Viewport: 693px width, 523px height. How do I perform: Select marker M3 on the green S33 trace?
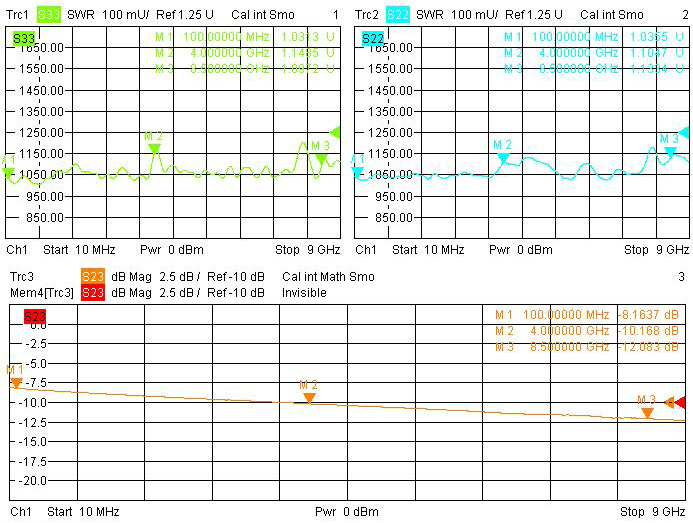click(x=320, y=157)
